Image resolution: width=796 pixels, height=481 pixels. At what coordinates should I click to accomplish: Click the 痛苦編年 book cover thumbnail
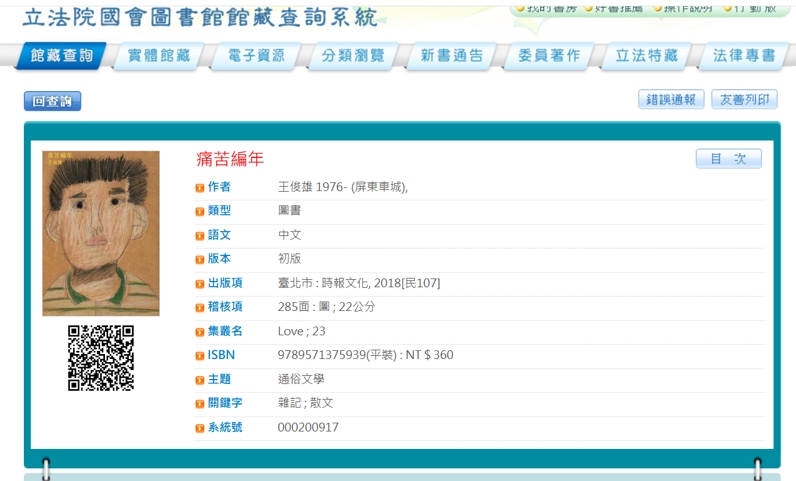click(101, 233)
